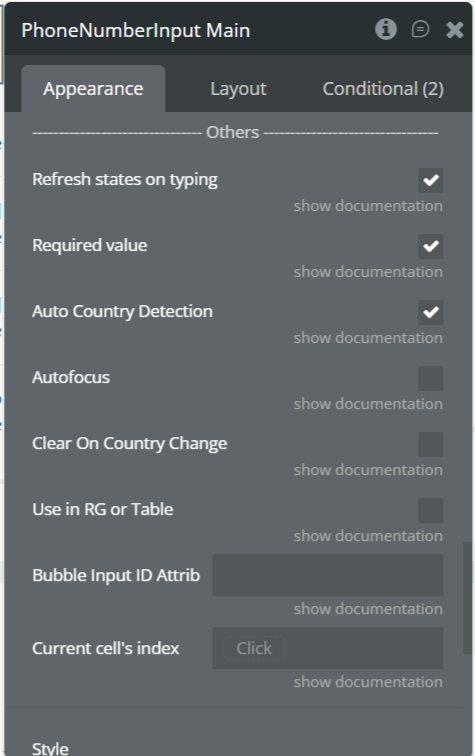This screenshot has width=475, height=756.
Task: Show documentation for Refresh states on typing
Action: (x=368, y=206)
